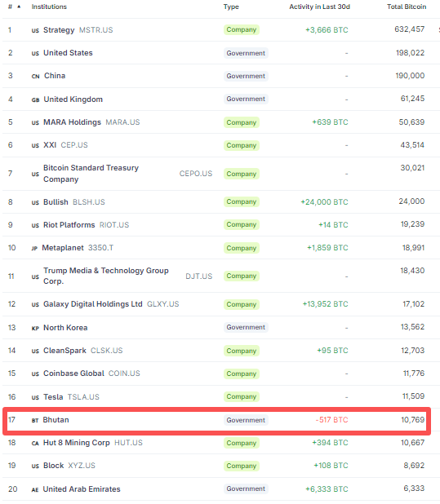Screen dimensions: 440x504
Task: Open the Strategy institution link
Action: pyautogui.click(x=59, y=30)
